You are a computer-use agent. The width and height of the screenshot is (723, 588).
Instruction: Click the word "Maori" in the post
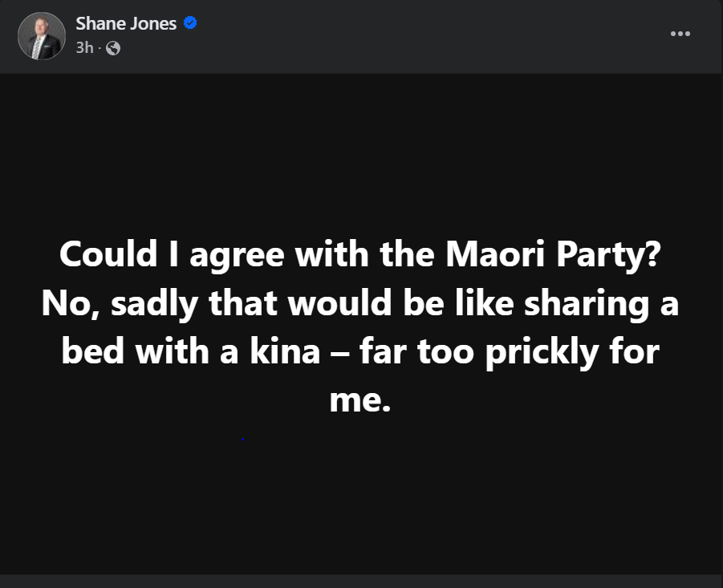(x=495, y=254)
